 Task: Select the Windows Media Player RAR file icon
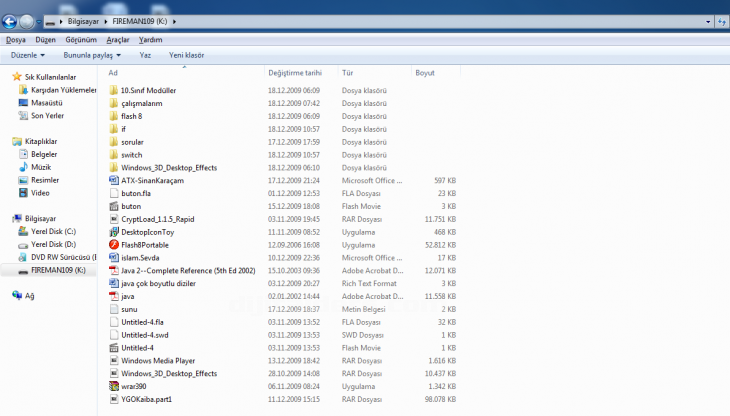tap(113, 360)
